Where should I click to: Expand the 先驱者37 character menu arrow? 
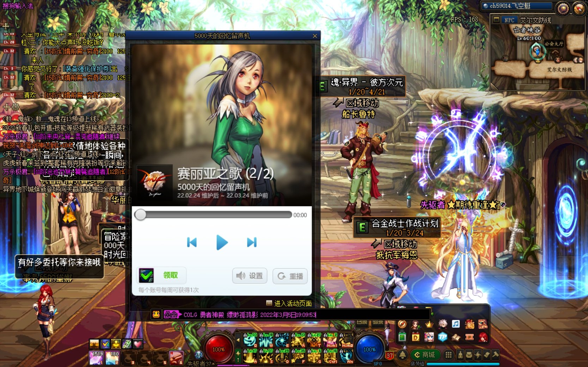coord(213,364)
